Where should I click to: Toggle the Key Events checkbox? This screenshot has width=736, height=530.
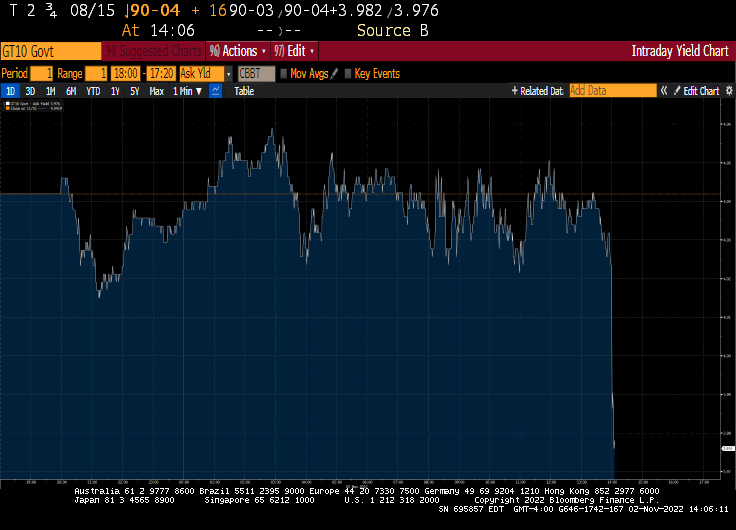pos(348,73)
